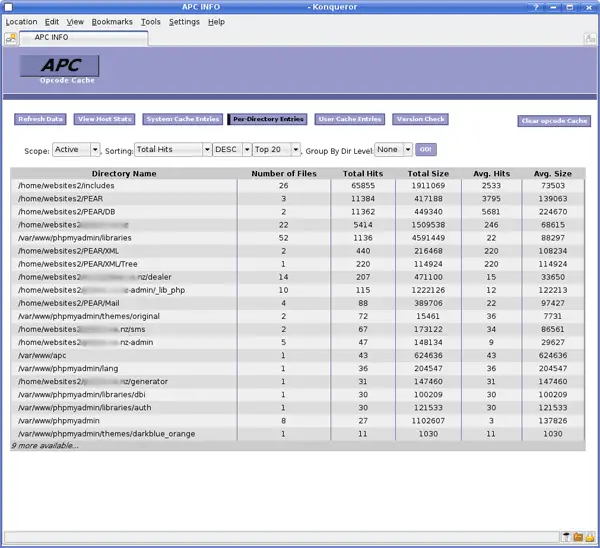Open the View menu

(75, 22)
